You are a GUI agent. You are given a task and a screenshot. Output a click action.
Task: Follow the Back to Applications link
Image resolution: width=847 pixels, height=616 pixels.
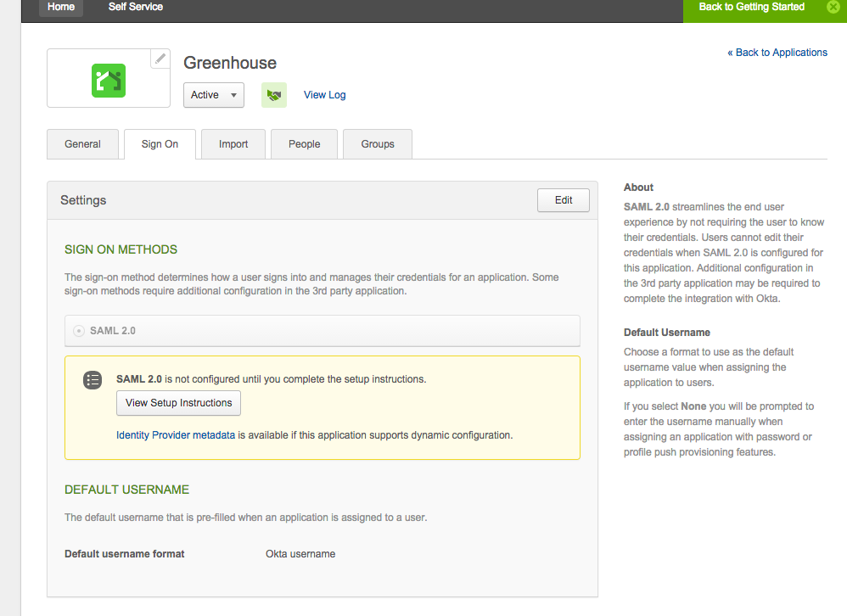tap(777, 53)
